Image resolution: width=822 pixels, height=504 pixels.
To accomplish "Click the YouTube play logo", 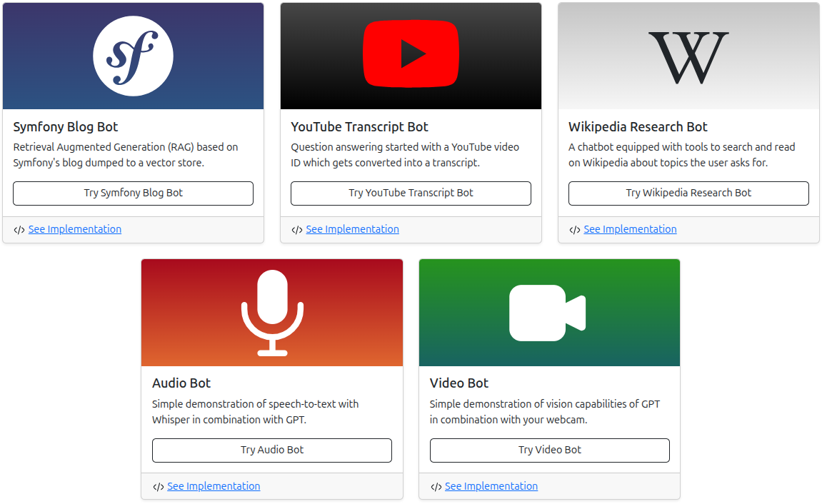I will coord(411,54).
